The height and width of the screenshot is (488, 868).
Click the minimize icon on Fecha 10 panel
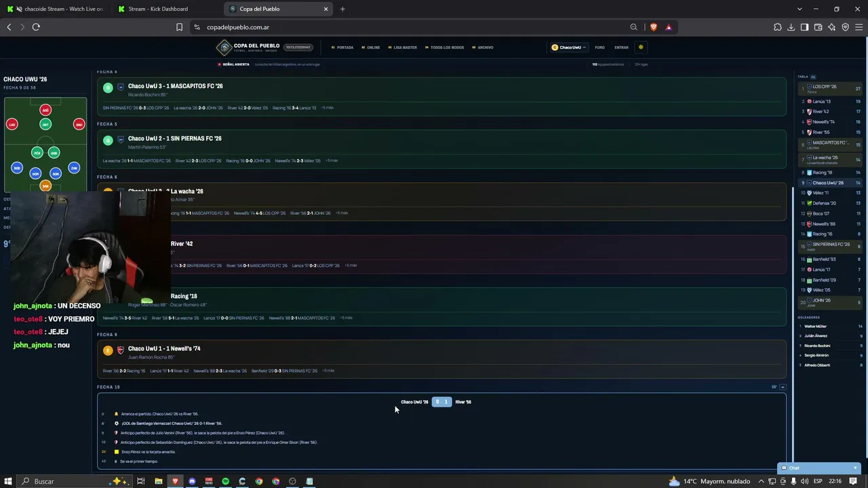click(x=783, y=387)
